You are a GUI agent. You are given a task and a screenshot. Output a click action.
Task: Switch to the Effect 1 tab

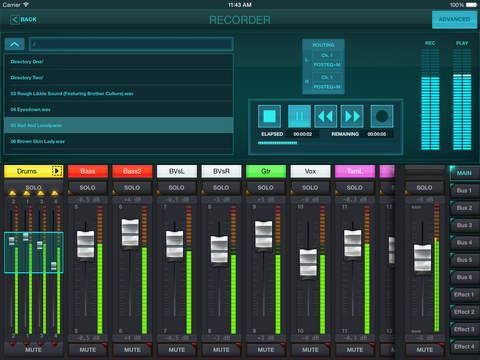tap(464, 294)
